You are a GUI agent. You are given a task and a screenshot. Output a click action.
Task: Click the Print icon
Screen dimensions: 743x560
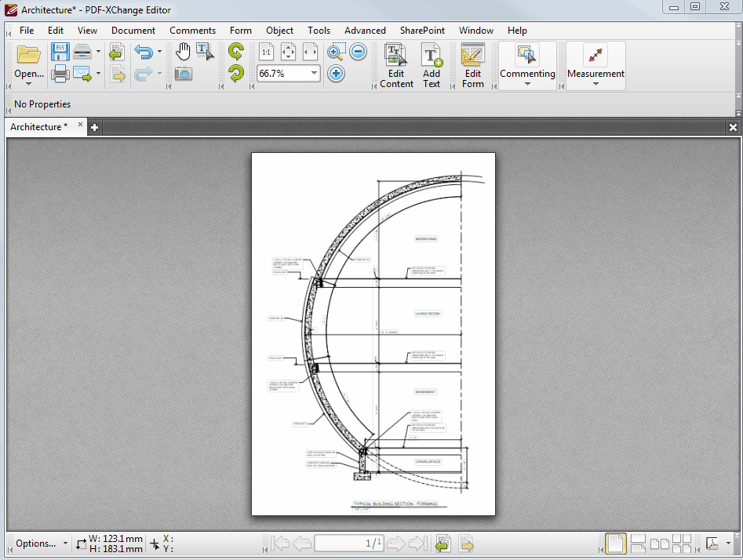(60, 75)
